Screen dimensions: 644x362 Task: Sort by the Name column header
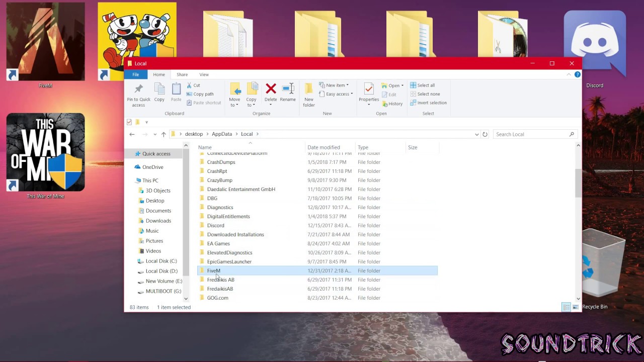point(251,147)
